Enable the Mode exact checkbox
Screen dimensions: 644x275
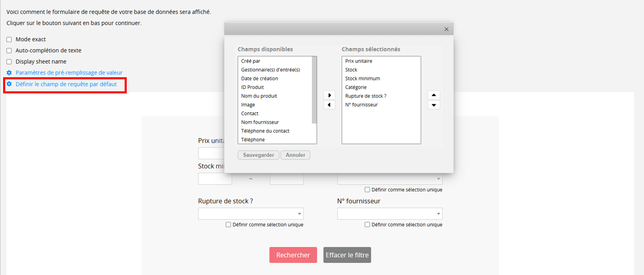pyautogui.click(x=9, y=40)
